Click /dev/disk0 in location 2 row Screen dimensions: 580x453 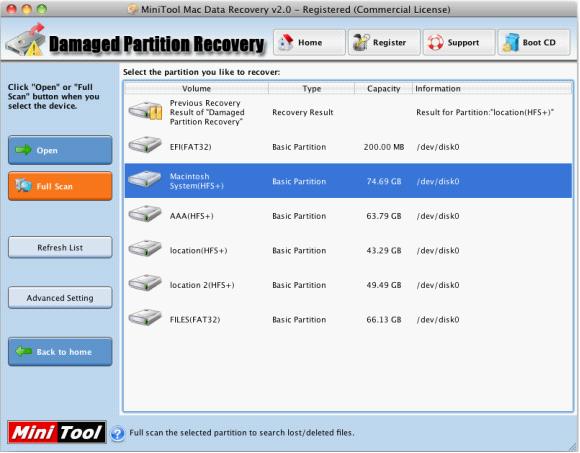438,285
